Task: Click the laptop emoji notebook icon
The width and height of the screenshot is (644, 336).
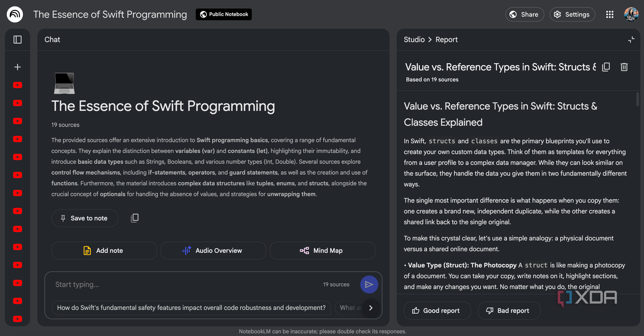Action: [64, 83]
